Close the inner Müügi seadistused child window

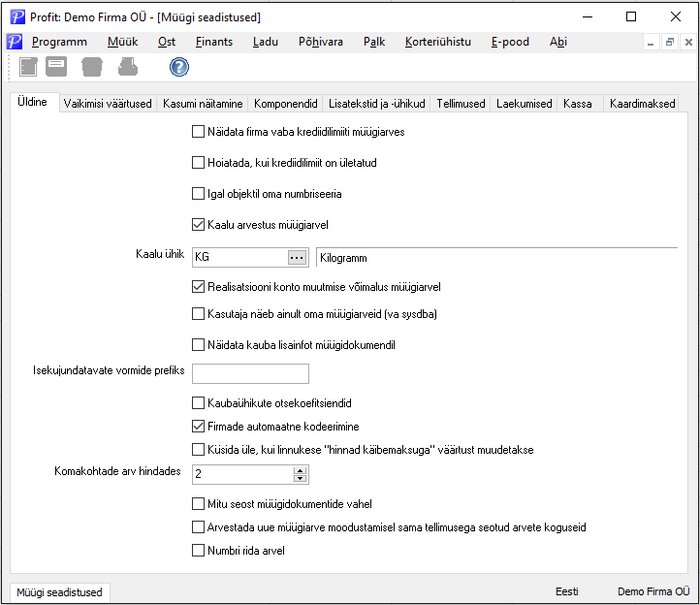pyautogui.click(x=688, y=43)
